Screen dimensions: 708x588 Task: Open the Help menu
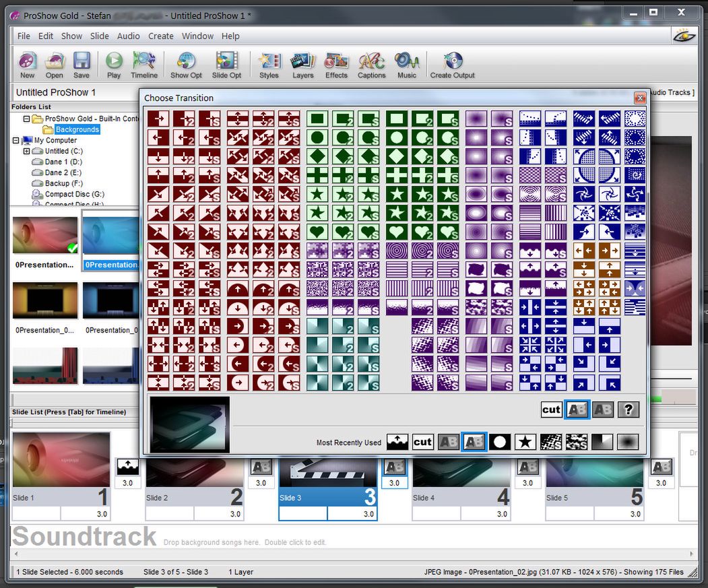coord(230,36)
